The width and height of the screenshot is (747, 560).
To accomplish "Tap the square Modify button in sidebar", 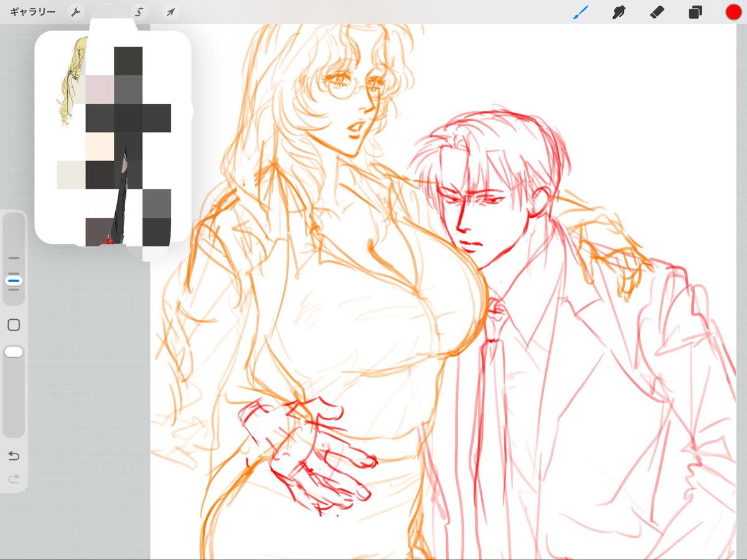I will pyautogui.click(x=14, y=325).
